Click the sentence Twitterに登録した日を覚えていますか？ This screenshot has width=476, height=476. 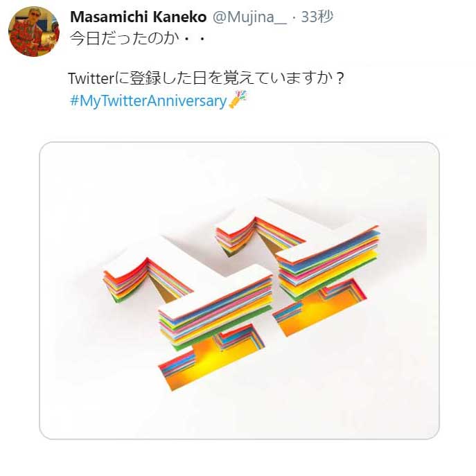(x=206, y=78)
